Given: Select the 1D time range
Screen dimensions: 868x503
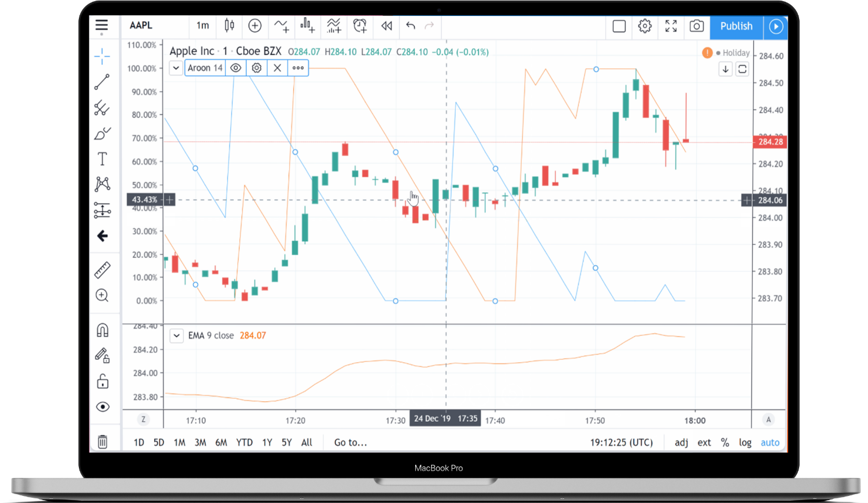Looking at the screenshot, I should coord(139,442).
